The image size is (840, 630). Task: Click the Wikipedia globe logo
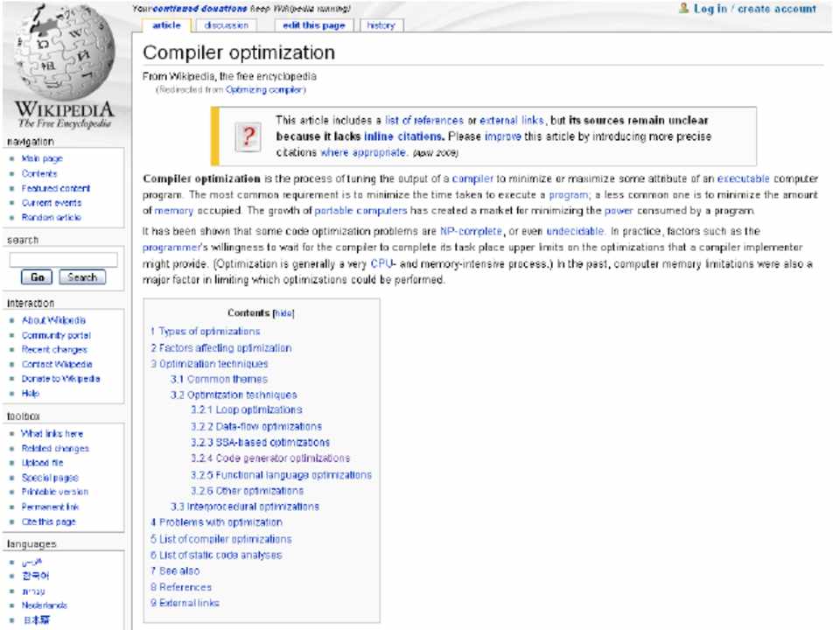point(61,54)
